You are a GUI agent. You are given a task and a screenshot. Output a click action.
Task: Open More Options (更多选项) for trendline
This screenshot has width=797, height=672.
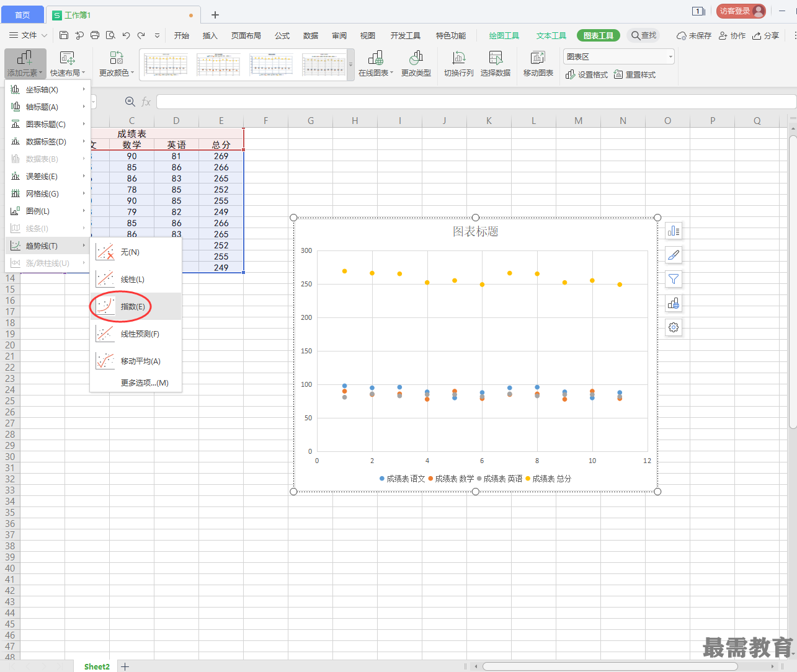click(x=136, y=382)
